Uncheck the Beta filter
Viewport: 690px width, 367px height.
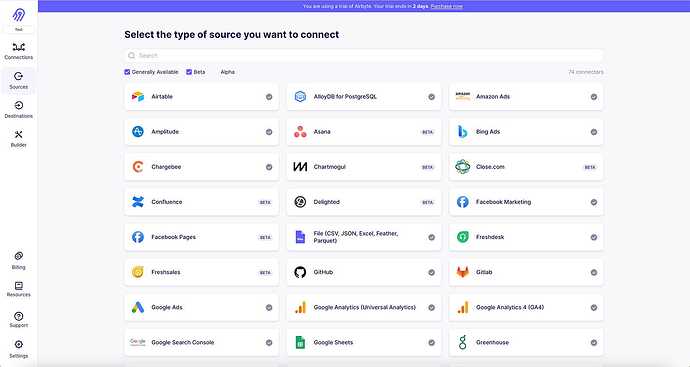(x=189, y=72)
